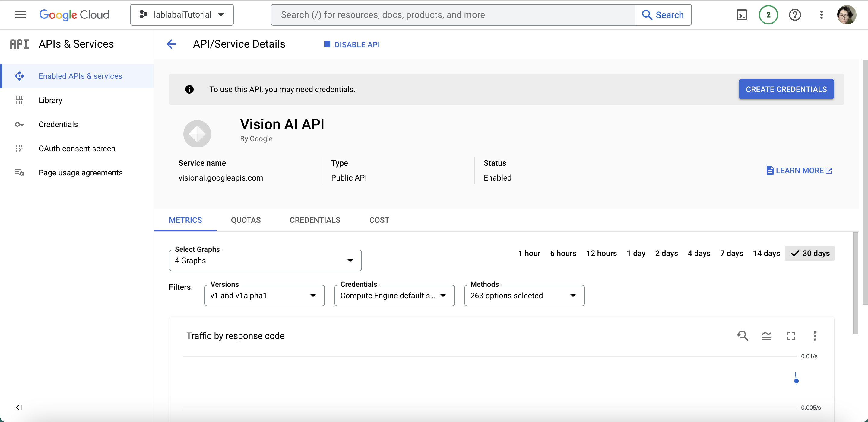Image resolution: width=868 pixels, height=422 pixels.
Task: Activate Cloud Shell terminal icon
Action: 742,15
